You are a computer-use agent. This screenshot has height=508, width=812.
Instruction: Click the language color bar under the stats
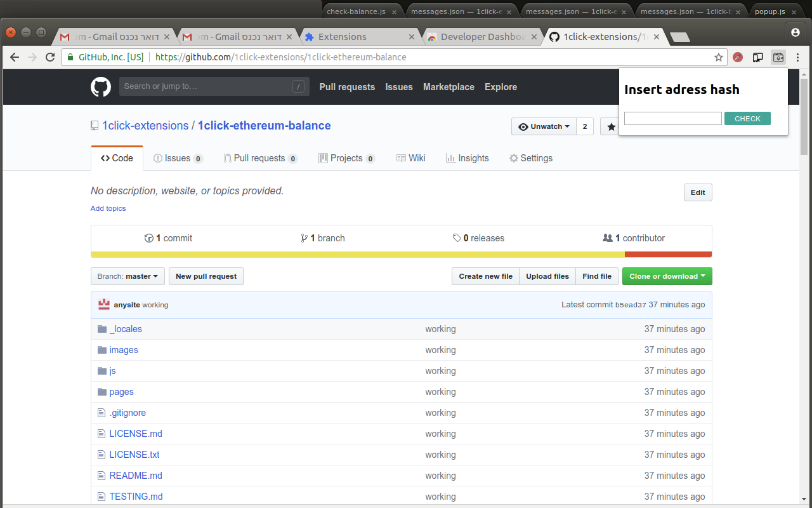[x=401, y=255]
